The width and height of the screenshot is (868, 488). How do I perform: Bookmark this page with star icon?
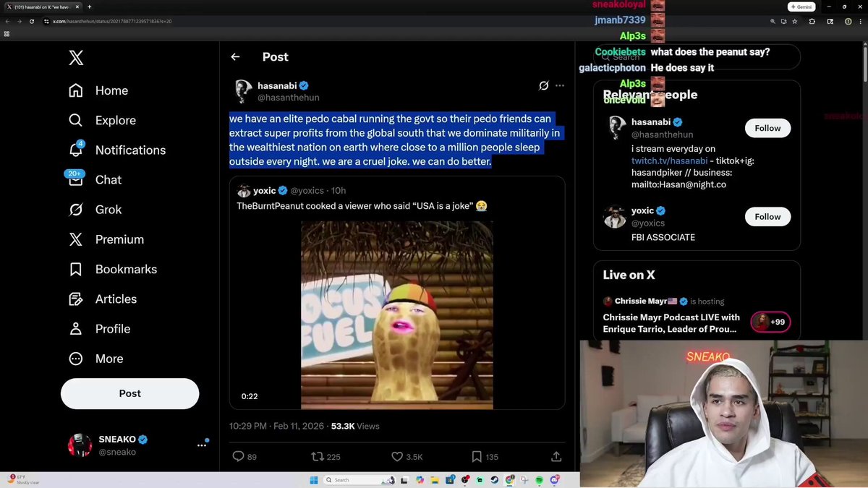coord(794,22)
